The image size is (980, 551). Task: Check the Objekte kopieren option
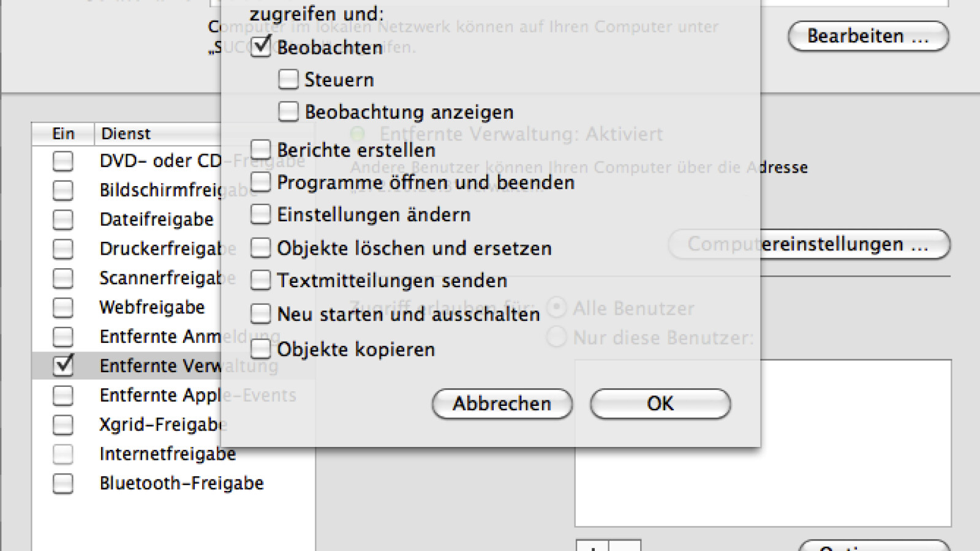coord(261,349)
